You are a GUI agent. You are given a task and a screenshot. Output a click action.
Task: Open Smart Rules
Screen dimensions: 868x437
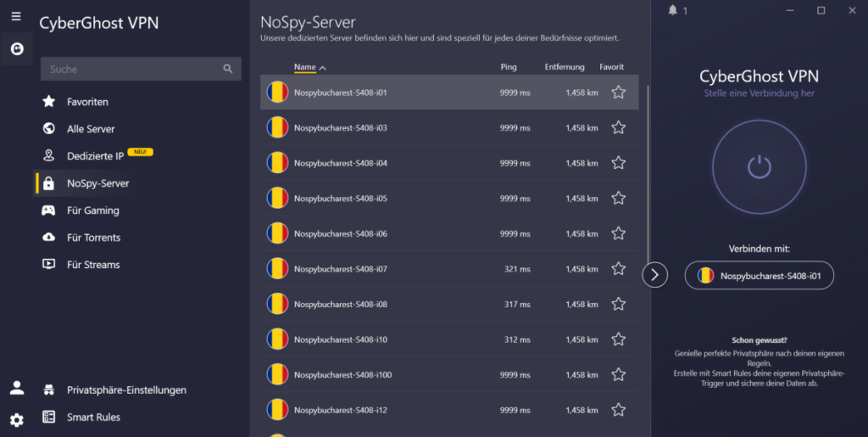coord(93,417)
